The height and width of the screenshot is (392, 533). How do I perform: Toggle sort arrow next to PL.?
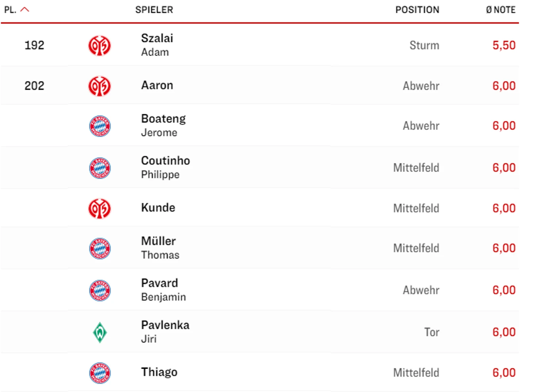pos(24,10)
